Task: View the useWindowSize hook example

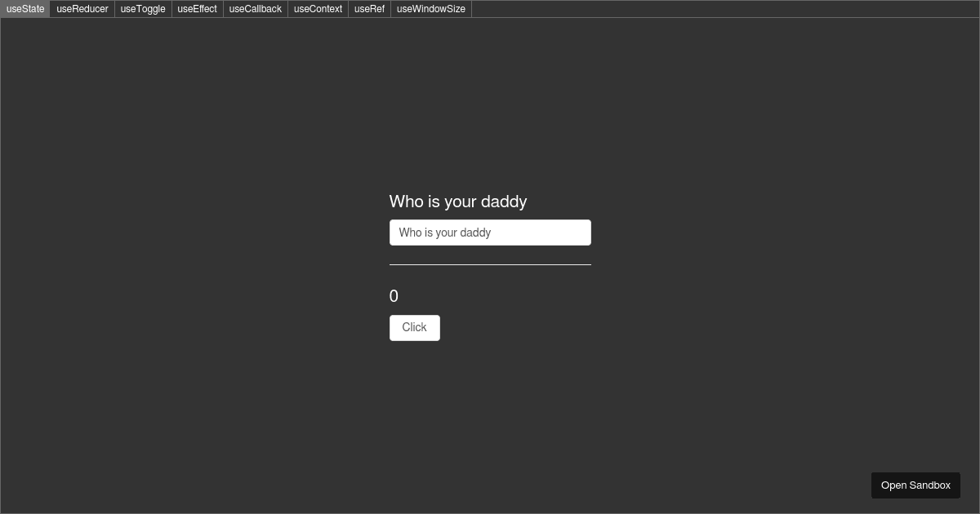Action: (x=431, y=9)
